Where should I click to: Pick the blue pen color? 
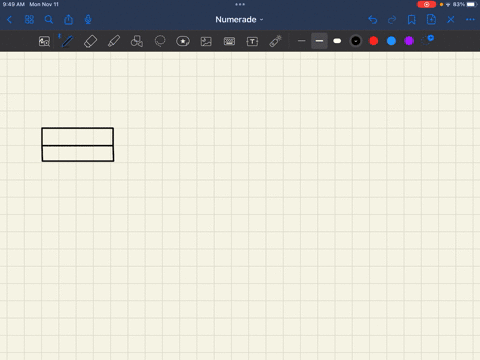click(x=391, y=41)
